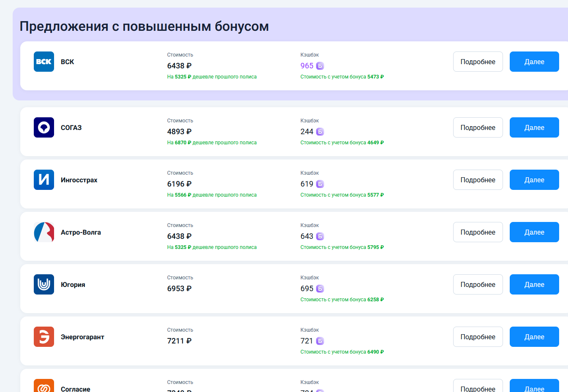Show Подробнее details for СОГАЗ offer
The width and height of the screenshot is (568, 392).
(x=478, y=127)
